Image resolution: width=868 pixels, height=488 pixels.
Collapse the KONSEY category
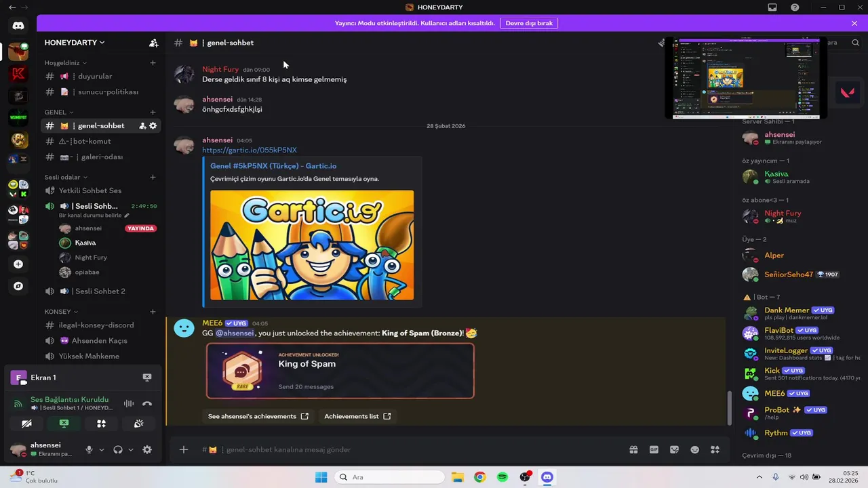click(62, 312)
